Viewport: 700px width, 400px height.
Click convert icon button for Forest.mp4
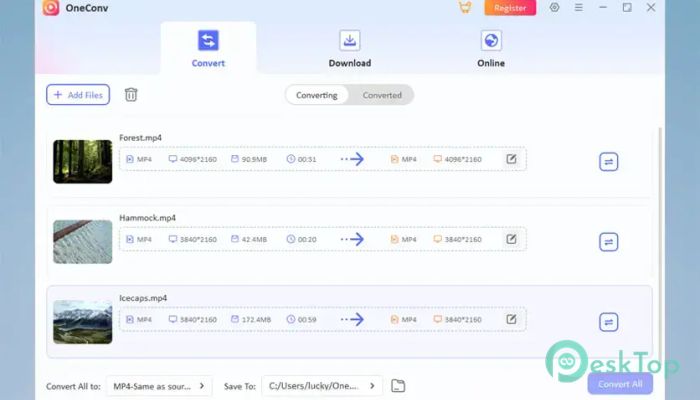(x=608, y=162)
